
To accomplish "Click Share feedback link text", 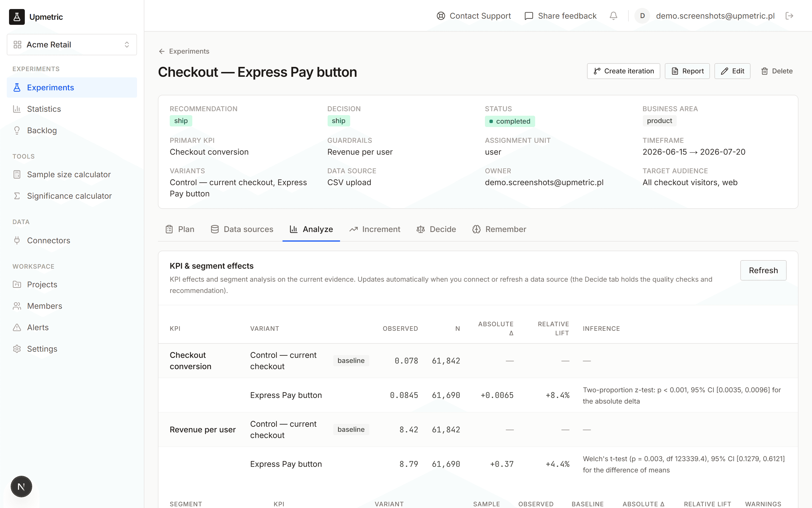I will [x=567, y=16].
